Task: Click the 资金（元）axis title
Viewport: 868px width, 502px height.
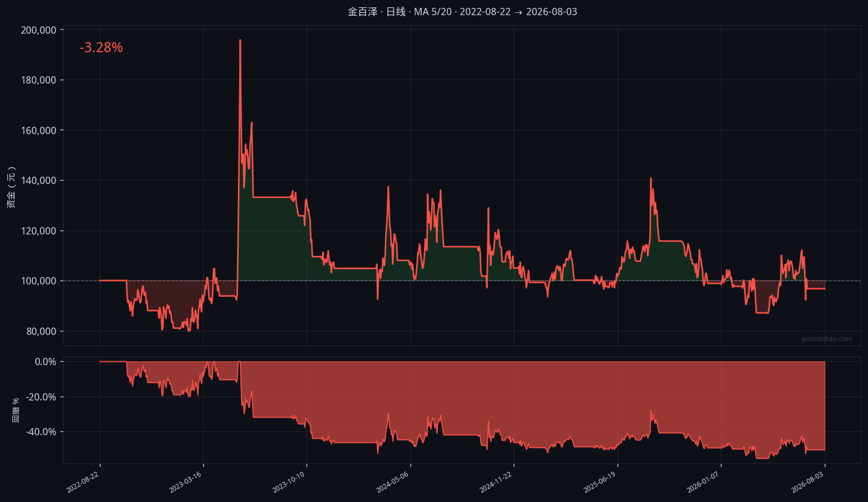Action: [11, 187]
